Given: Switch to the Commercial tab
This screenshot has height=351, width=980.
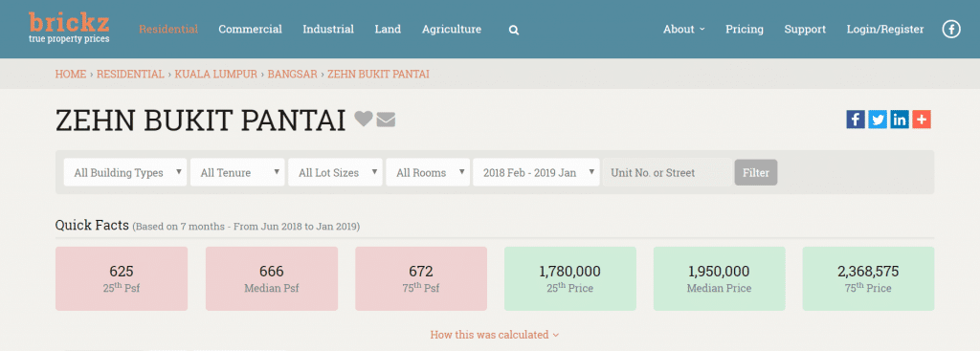Looking at the screenshot, I should pos(250,30).
